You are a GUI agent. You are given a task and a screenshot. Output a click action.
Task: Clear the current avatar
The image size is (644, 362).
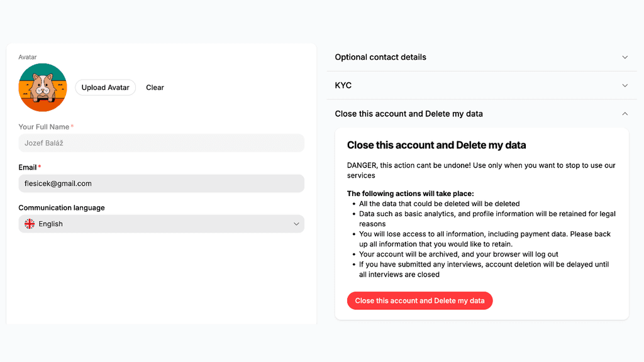coord(155,87)
